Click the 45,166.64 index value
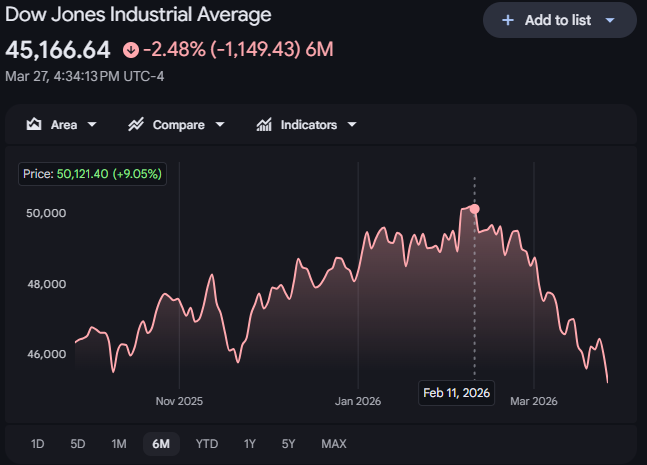This screenshot has width=647, height=465. point(58,50)
